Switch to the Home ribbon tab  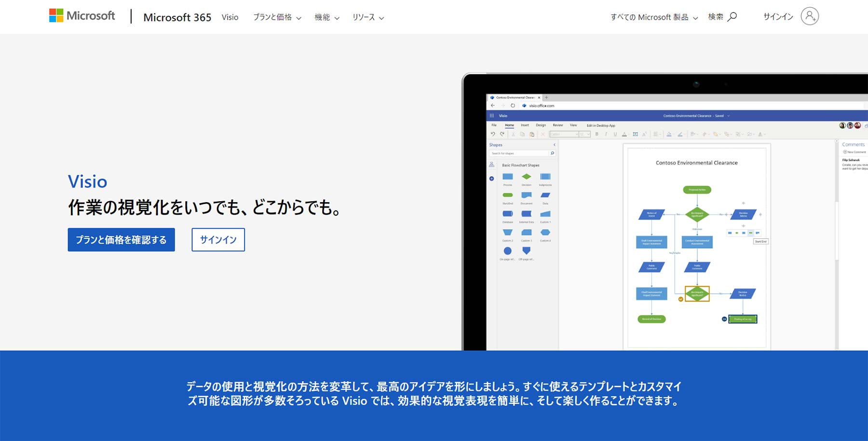click(x=509, y=125)
